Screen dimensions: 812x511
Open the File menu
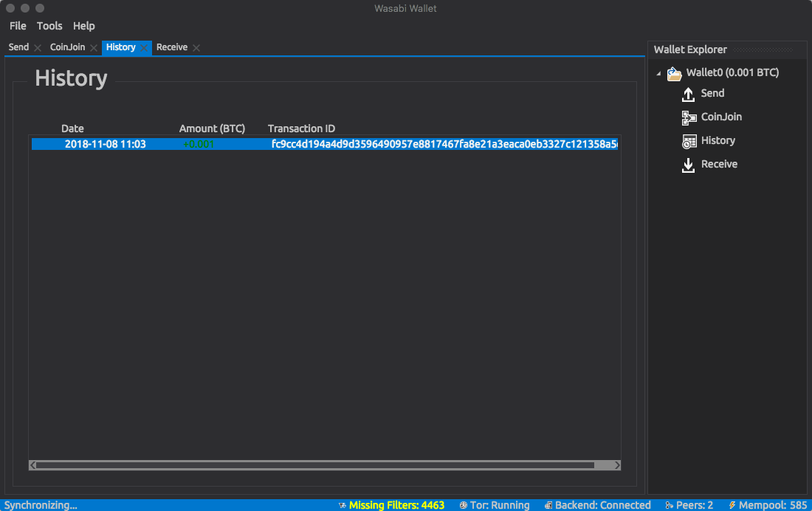(18, 26)
